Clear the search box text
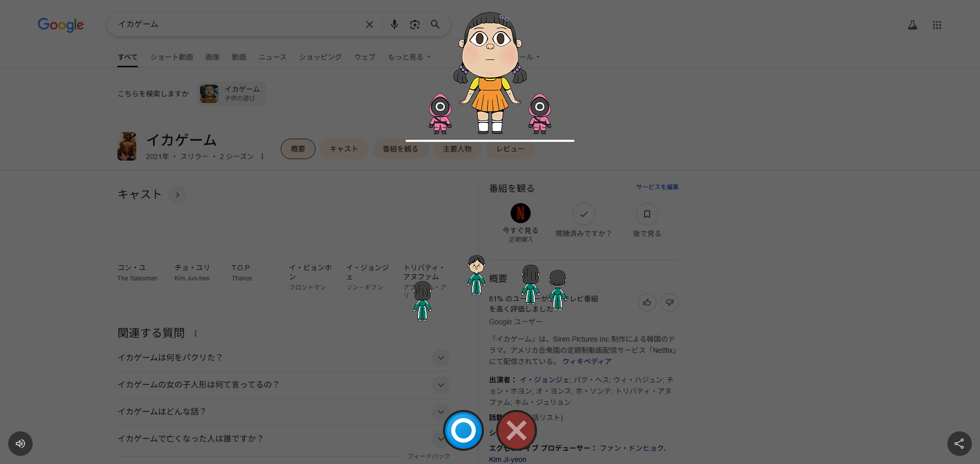 click(x=370, y=24)
